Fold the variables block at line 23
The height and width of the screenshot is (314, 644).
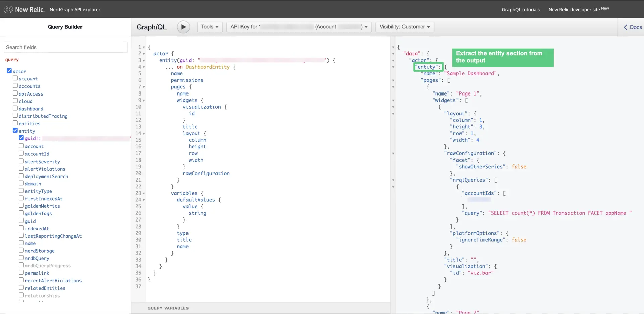[x=144, y=193]
